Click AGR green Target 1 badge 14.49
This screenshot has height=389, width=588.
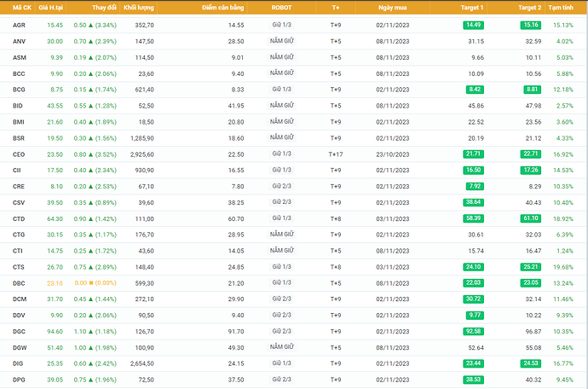tap(473, 25)
